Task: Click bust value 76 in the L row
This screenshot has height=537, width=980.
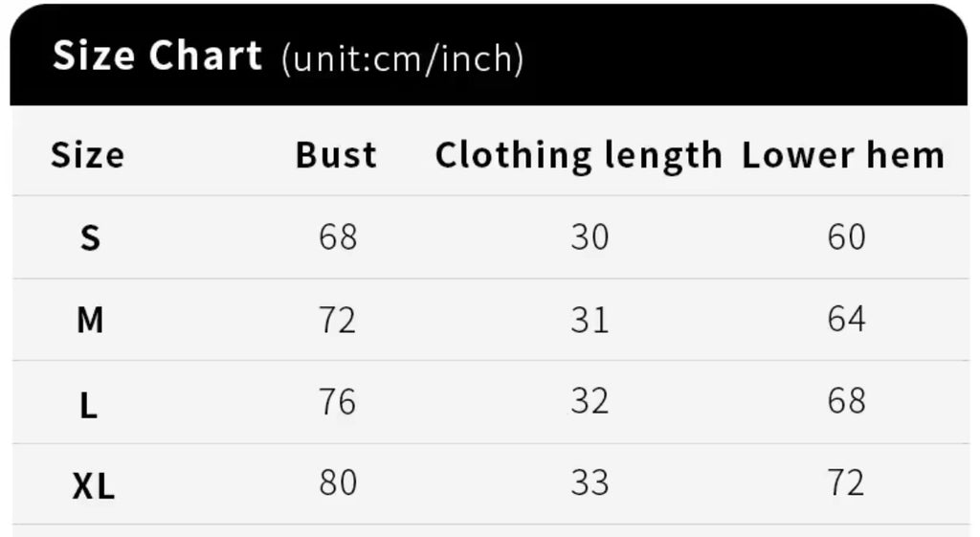Action: click(x=338, y=401)
